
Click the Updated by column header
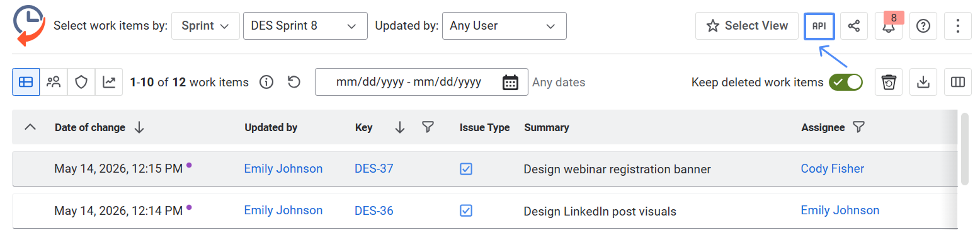click(271, 127)
